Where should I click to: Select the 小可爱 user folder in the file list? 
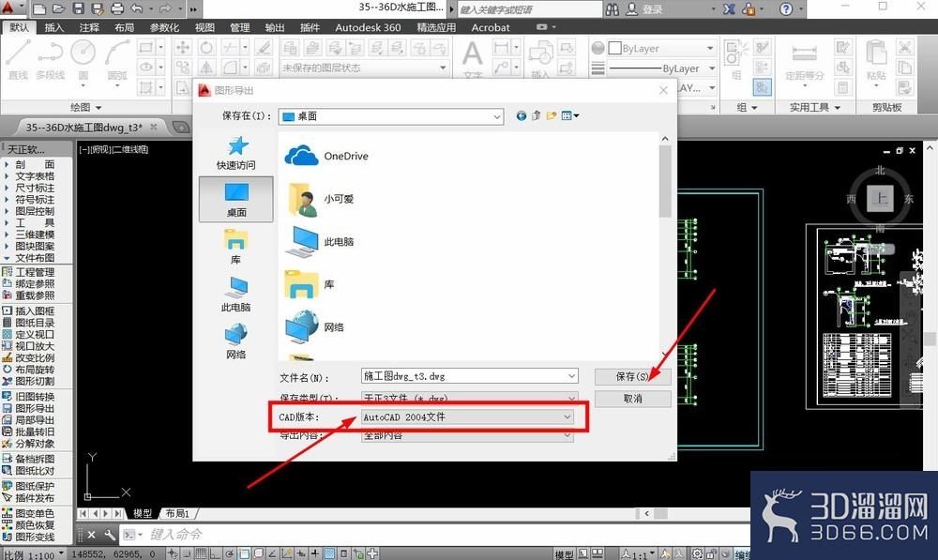click(321, 199)
